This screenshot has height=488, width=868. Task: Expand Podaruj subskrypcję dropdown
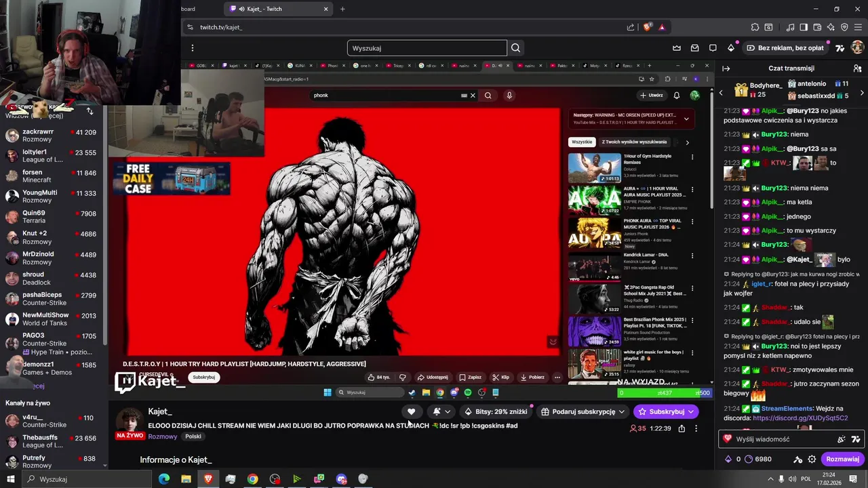pyautogui.click(x=621, y=411)
